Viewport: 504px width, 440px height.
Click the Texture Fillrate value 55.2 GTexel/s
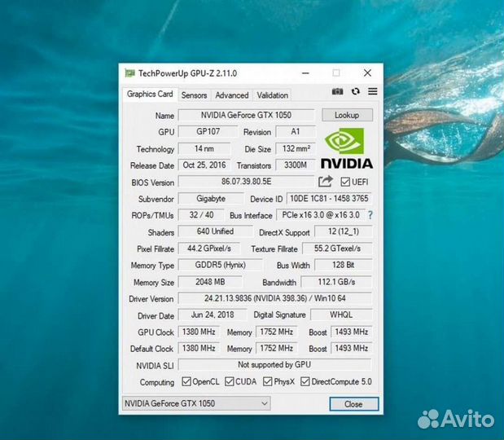point(337,249)
